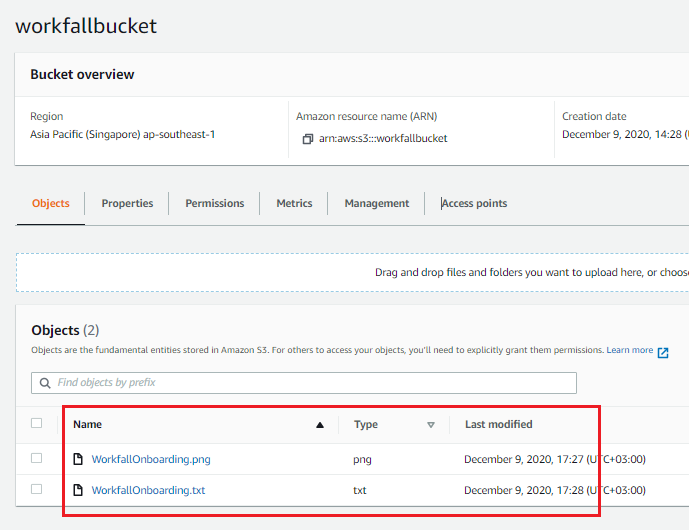Click the drag and drop upload area
The width and height of the screenshot is (689, 530).
coord(352,272)
